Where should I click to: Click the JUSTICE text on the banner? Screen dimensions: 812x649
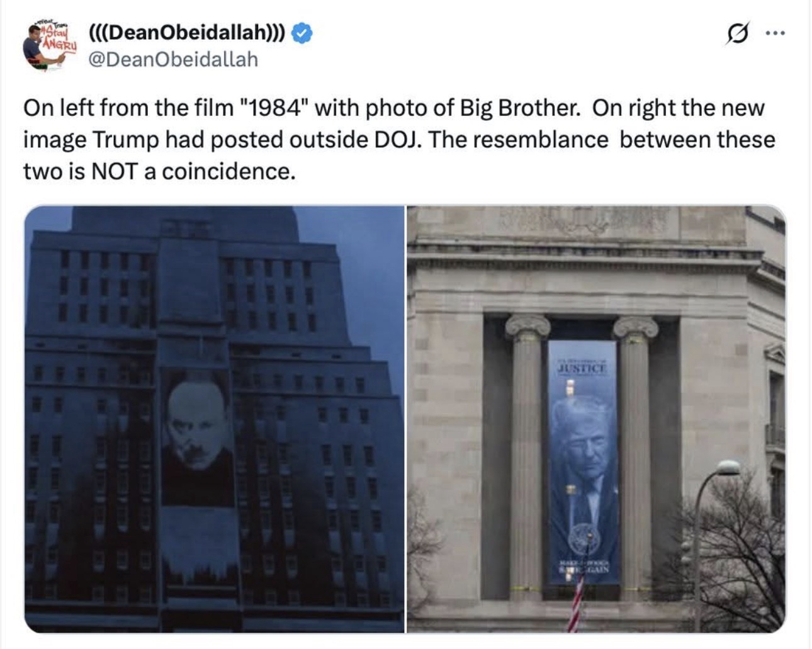tap(582, 367)
